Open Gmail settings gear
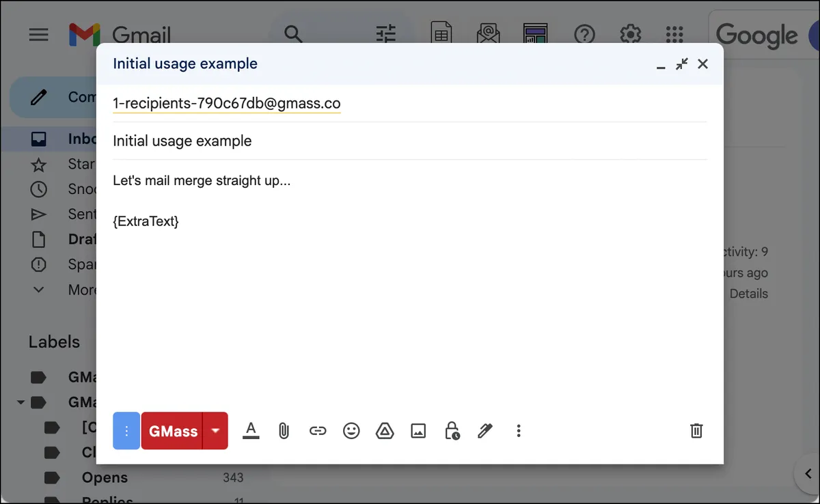This screenshot has width=820, height=504. 630,34
